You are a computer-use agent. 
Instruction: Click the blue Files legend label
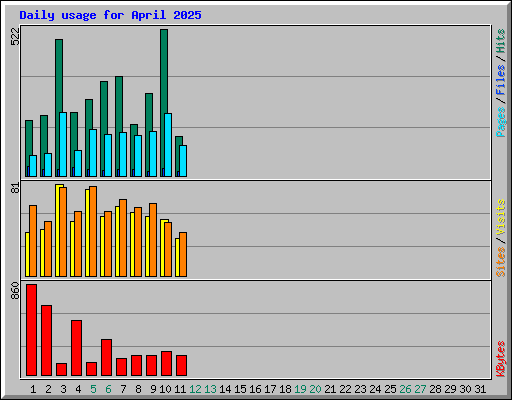point(500,80)
